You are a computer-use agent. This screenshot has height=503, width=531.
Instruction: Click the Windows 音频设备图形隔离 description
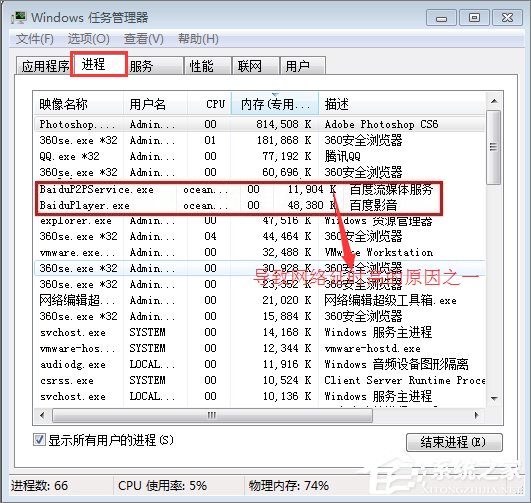coord(397,364)
